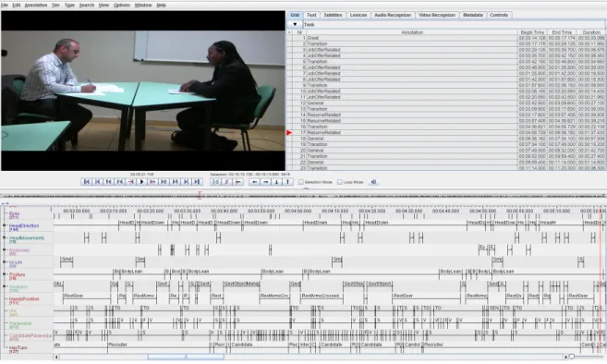Step one second forward

point(175,182)
